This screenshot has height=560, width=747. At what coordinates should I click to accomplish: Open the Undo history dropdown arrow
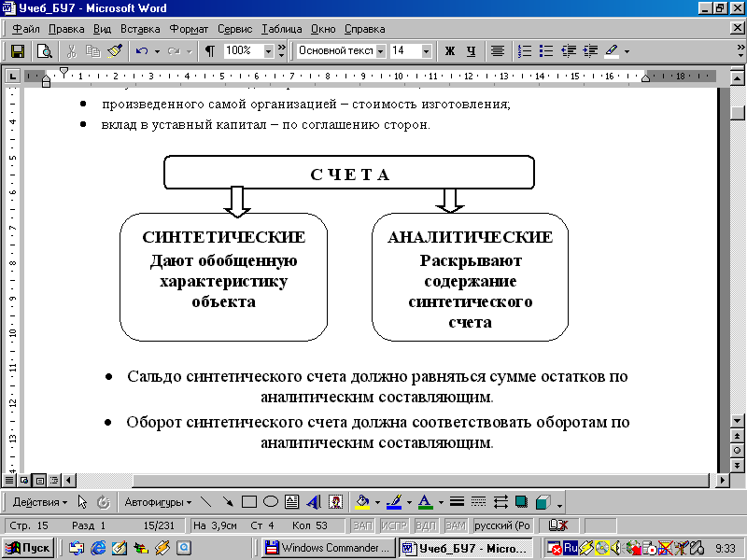(x=157, y=51)
